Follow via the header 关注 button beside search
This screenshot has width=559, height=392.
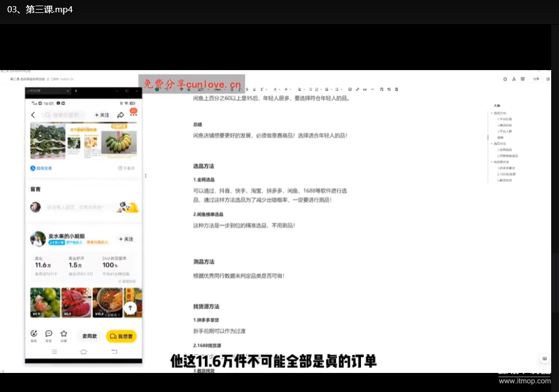[x=102, y=115]
